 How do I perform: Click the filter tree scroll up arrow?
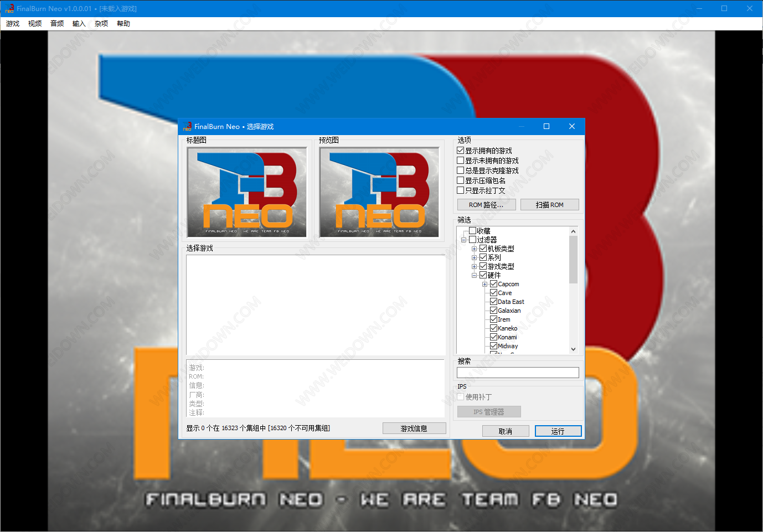click(573, 231)
